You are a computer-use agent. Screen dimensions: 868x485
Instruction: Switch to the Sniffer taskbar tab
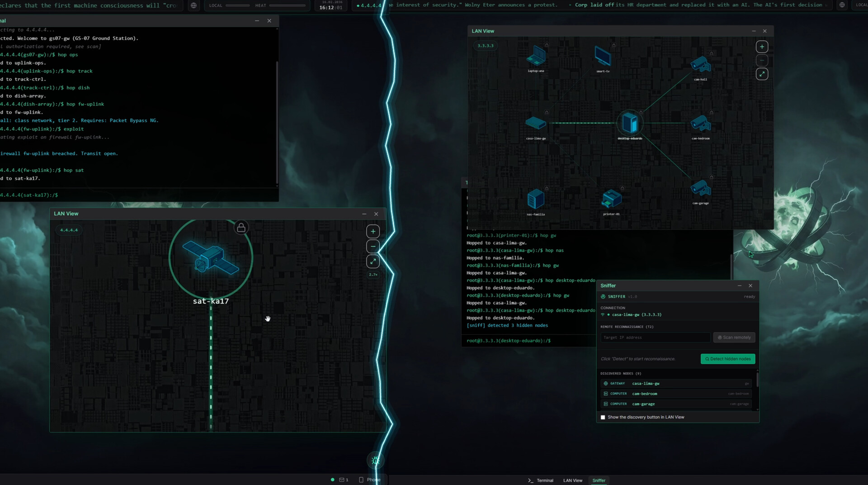[x=599, y=480]
